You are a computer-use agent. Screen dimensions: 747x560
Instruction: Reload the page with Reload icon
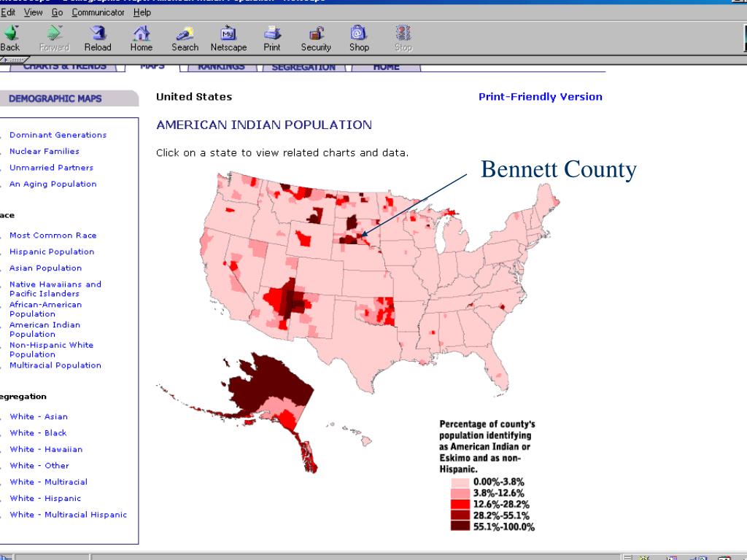[x=98, y=33]
